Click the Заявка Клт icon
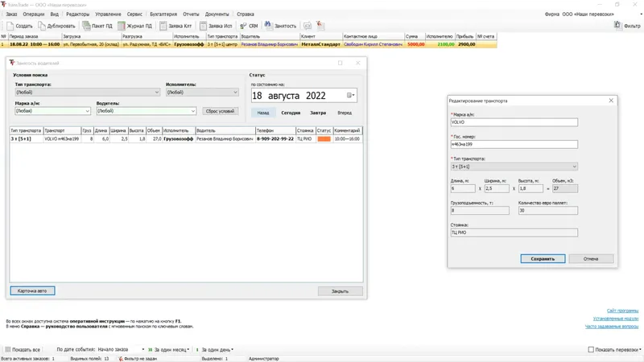 pyautogui.click(x=163, y=26)
